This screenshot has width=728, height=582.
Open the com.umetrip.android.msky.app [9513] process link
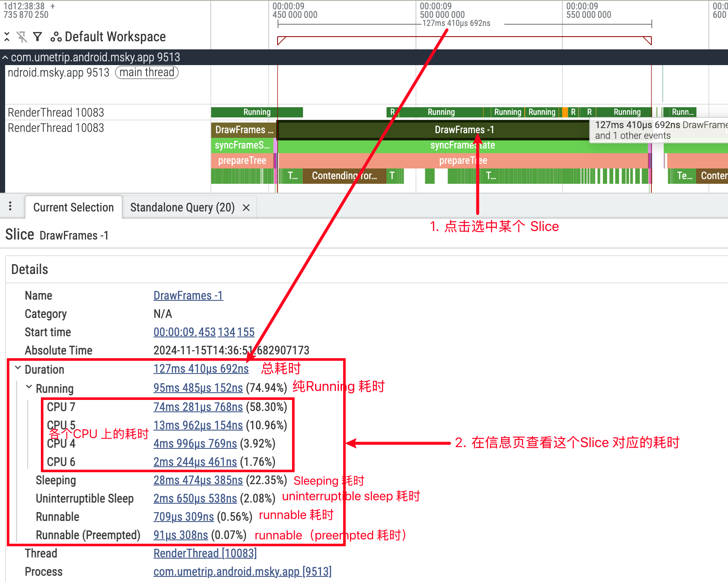pos(242,571)
